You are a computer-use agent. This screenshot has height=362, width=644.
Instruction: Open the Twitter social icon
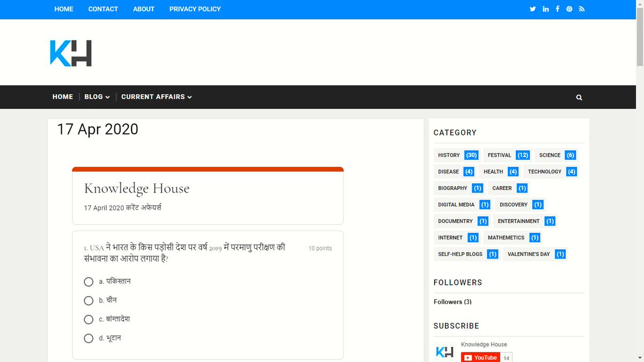[532, 9]
